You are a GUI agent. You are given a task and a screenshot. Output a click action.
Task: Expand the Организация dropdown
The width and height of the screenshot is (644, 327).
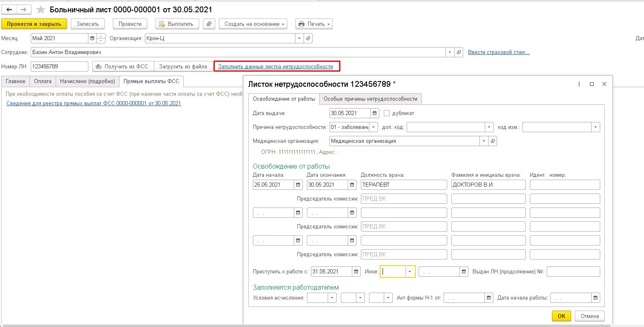point(299,38)
